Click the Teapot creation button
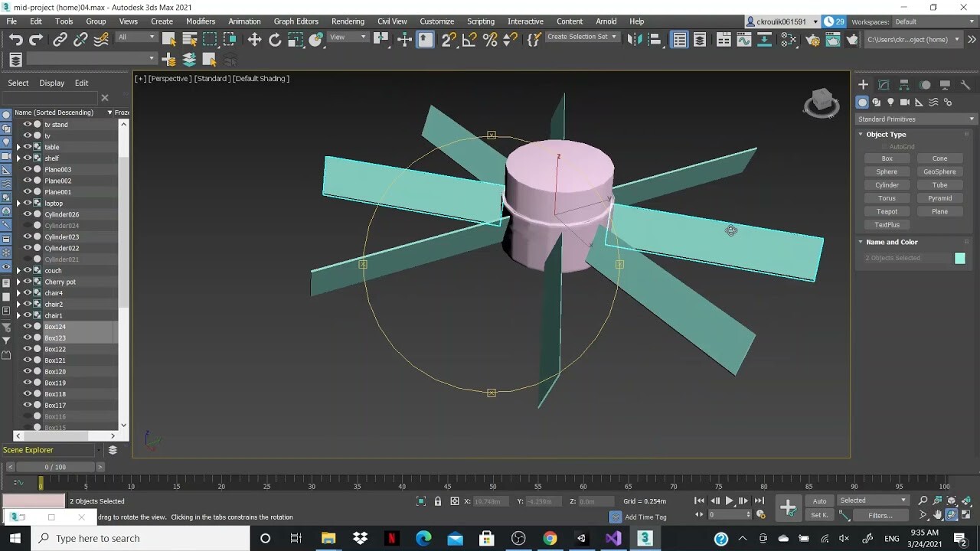This screenshot has height=551, width=980. coord(887,211)
